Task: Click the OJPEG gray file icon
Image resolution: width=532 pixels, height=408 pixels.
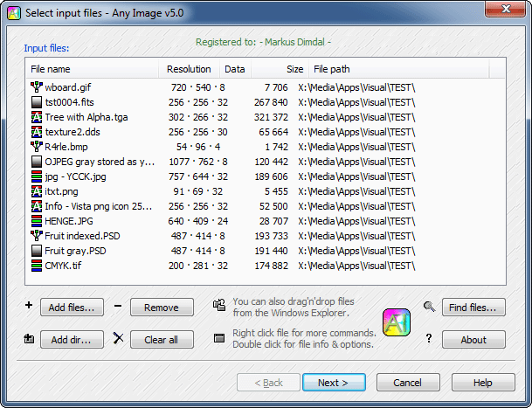Action: 37,162
